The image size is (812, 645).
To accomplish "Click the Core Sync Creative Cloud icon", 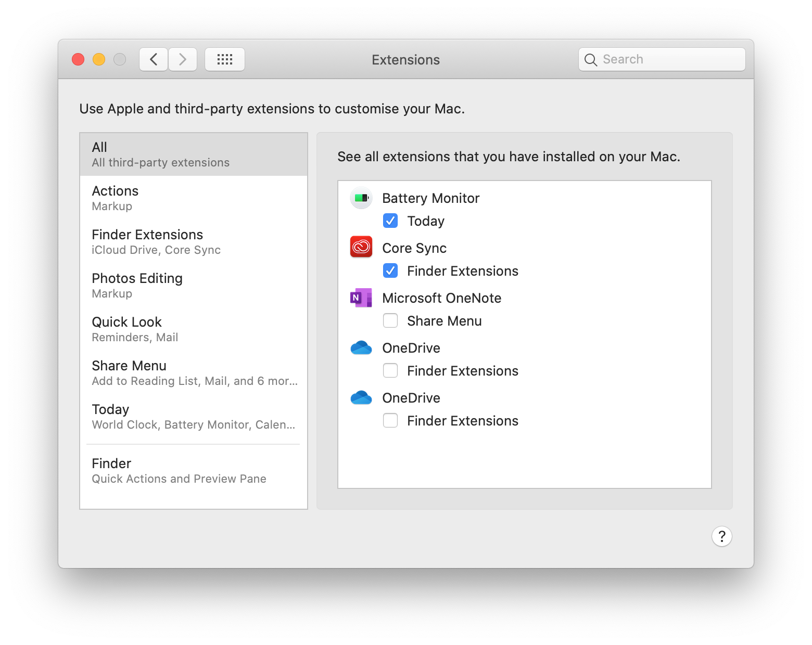I will (x=361, y=247).
